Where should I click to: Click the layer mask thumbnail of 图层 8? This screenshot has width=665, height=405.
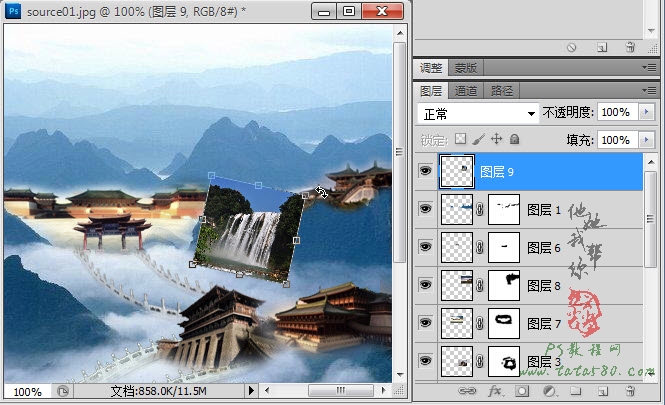click(504, 285)
